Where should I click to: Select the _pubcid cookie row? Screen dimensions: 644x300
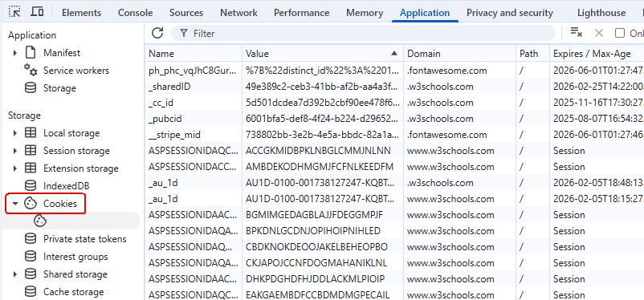(x=394, y=119)
